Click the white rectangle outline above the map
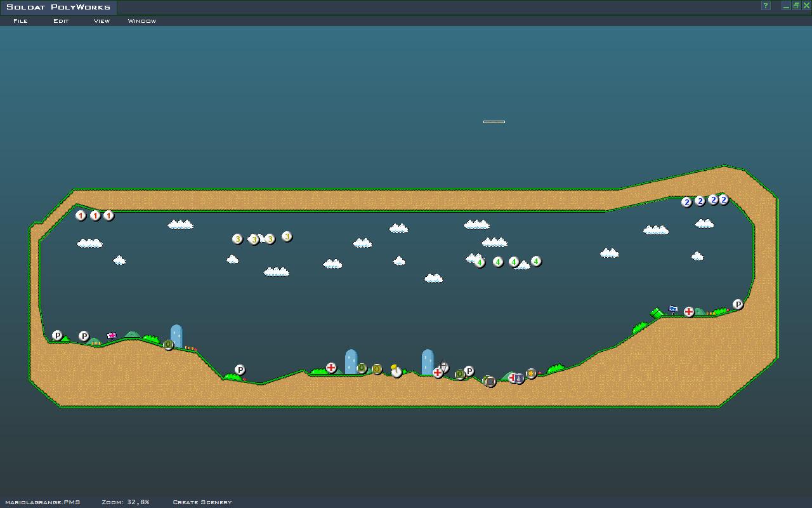The height and width of the screenshot is (508, 812). point(494,121)
